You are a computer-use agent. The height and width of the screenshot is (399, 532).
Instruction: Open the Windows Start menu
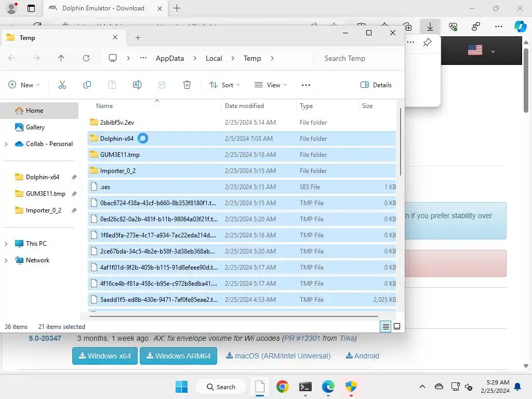click(181, 387)
